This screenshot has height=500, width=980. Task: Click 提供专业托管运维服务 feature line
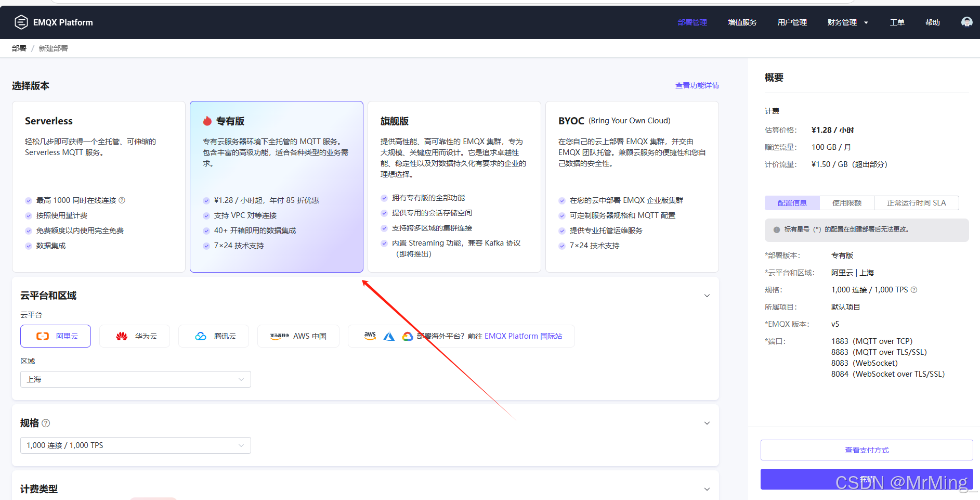pyautogui.click(x=606, y=230)
